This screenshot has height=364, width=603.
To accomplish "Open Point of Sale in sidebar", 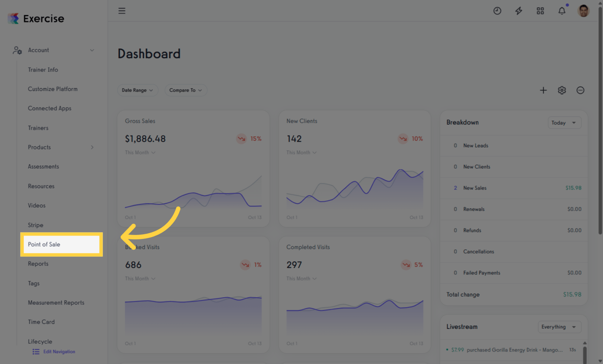I will click(44, 245).
